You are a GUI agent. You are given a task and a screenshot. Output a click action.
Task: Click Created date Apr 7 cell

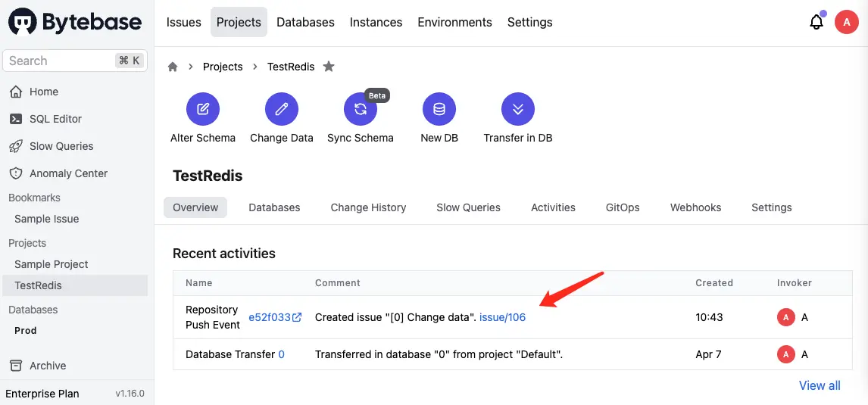point(708,354)
